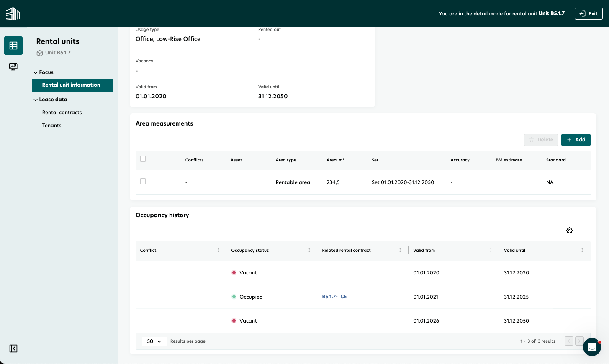Open the chat support bubble

[x=592, y=347]
